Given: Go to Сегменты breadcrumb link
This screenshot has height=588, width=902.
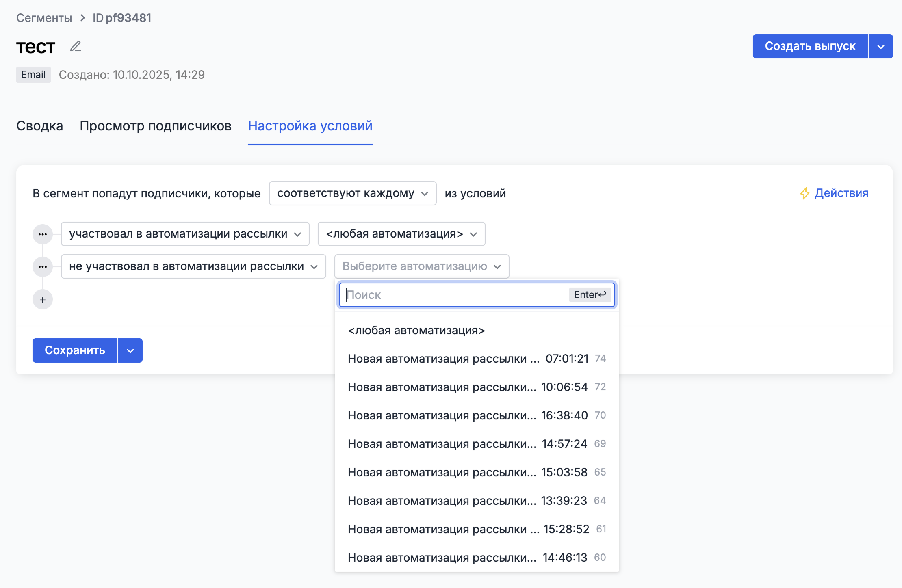Looking at the screenshot, I should pyautogui.click(x=44, y=18).
